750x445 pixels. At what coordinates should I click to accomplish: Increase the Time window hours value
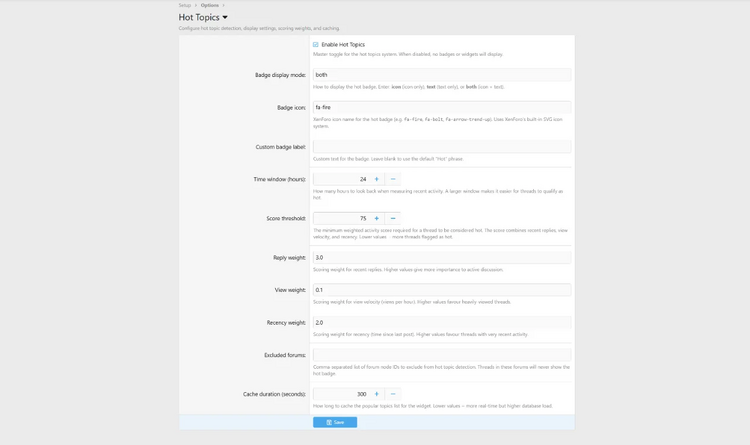coord(377,179)
